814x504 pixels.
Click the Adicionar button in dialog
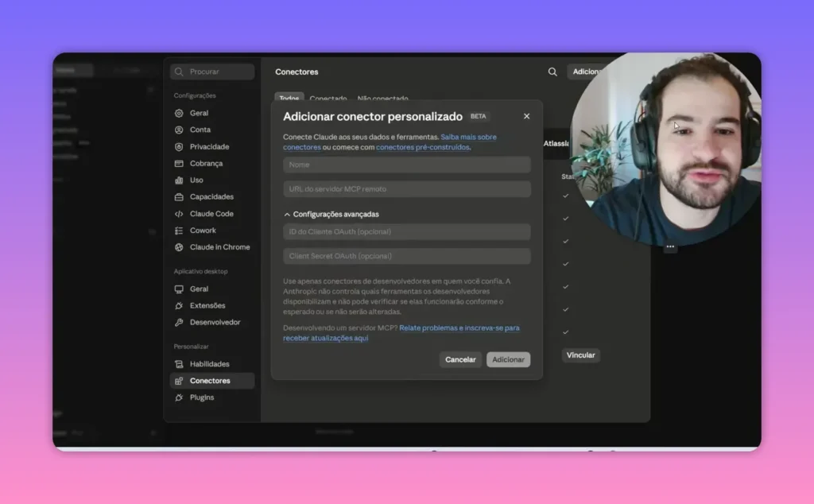pos(508,359)
